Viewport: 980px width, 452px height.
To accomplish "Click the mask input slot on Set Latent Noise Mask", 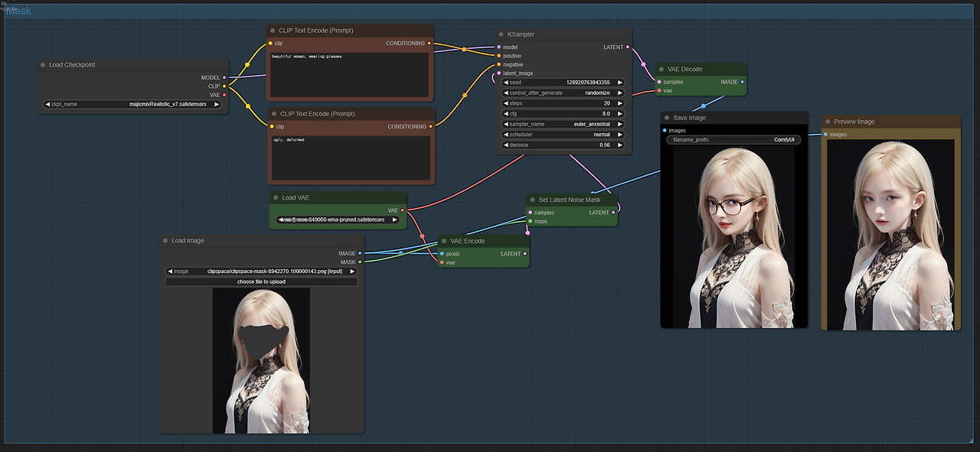I will point(530,221).
